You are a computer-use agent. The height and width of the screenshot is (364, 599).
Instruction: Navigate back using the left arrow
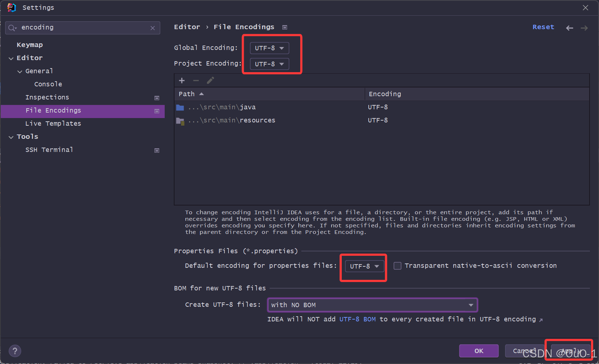(569, 27)
